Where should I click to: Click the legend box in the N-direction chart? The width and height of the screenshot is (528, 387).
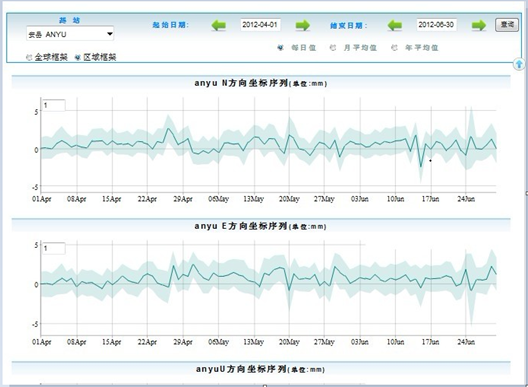53,105
